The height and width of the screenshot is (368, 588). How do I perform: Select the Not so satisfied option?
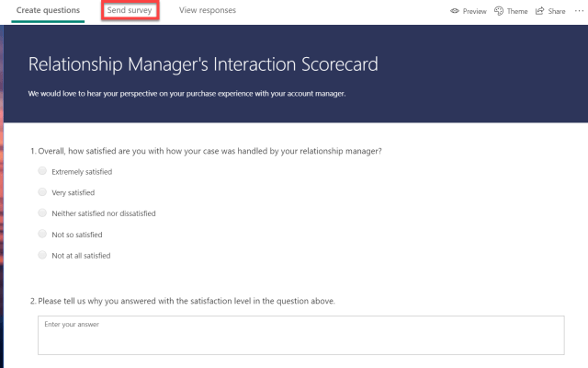(x=42, y=234)
